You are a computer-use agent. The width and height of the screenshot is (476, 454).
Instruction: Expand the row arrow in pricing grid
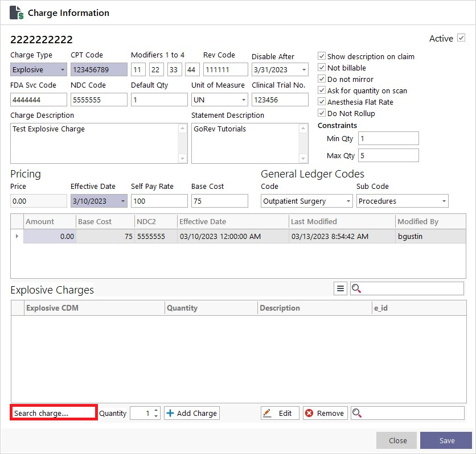(17, 236)
